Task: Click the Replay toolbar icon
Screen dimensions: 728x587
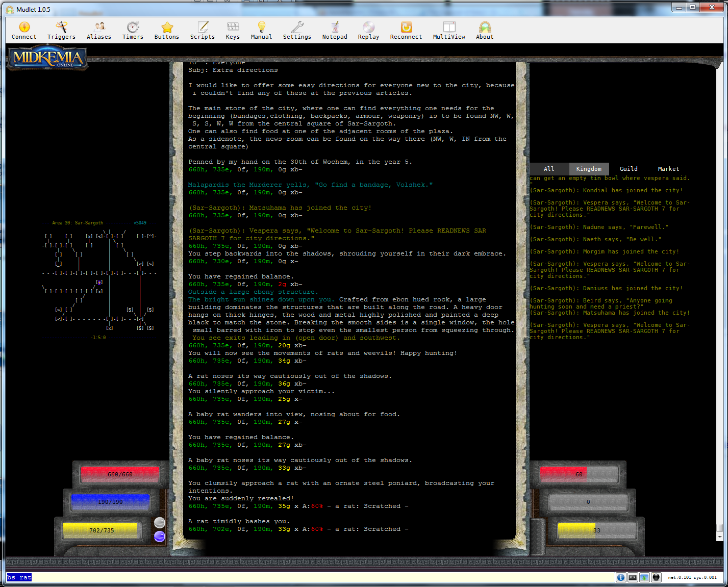Action: click(x=368, y=31)
